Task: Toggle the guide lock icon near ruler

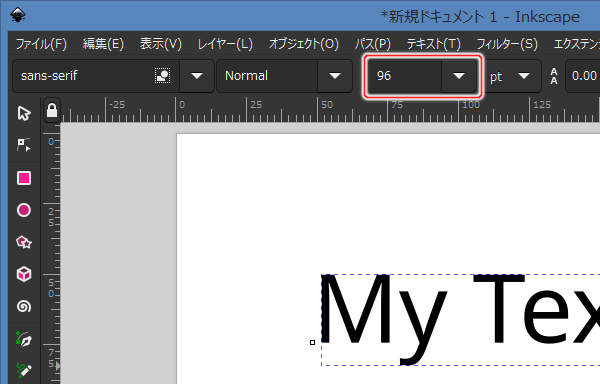Action: tap(52, 111)
